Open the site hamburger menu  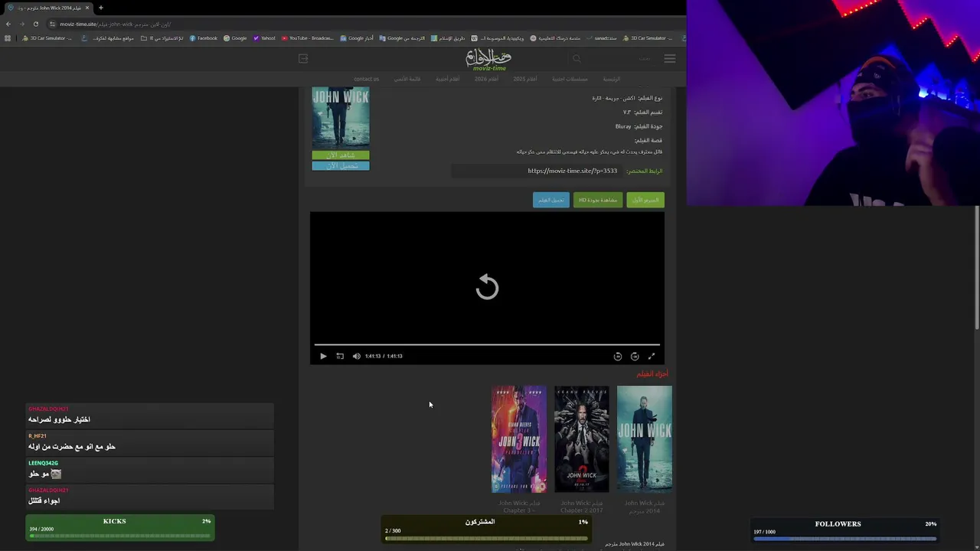click(670, 58)
